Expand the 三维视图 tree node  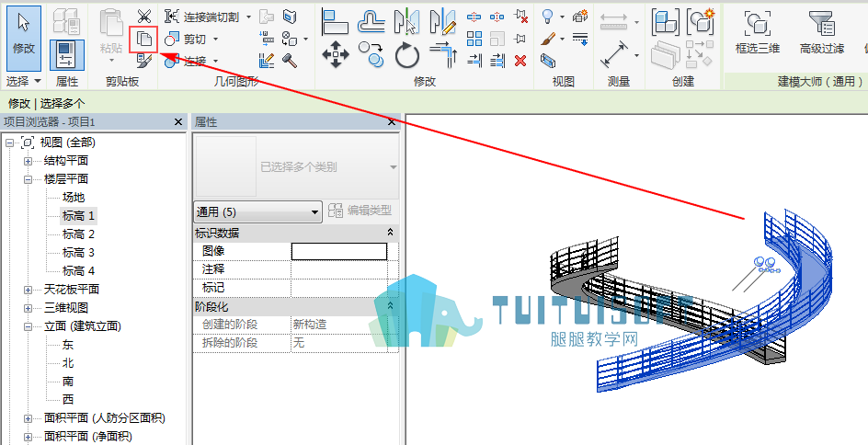pos(28,308)
